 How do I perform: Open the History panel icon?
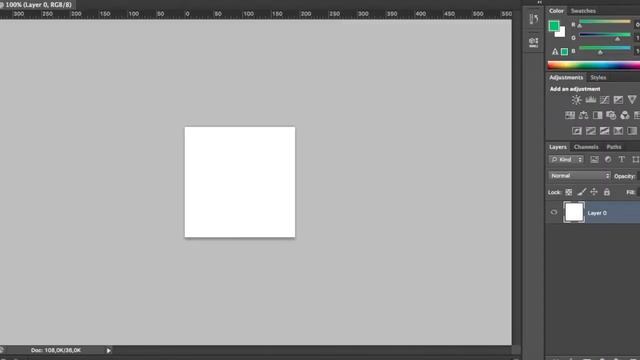click(533, 19)
